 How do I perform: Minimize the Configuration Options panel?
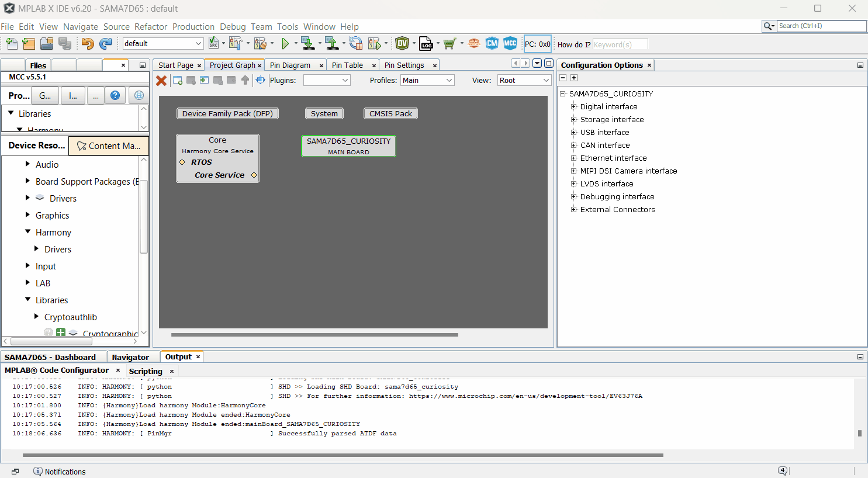(860, 65)
